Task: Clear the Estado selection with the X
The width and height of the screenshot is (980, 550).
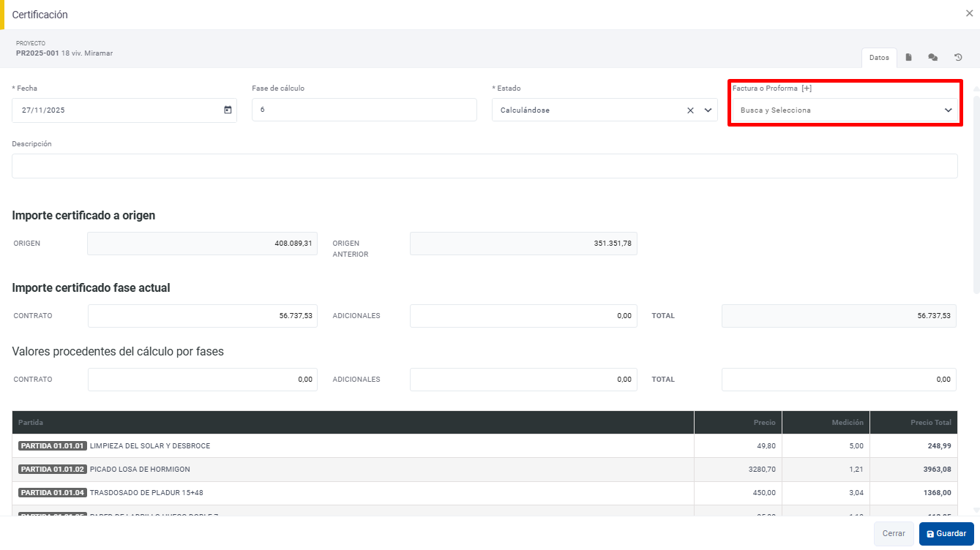Action: (690, 110)
